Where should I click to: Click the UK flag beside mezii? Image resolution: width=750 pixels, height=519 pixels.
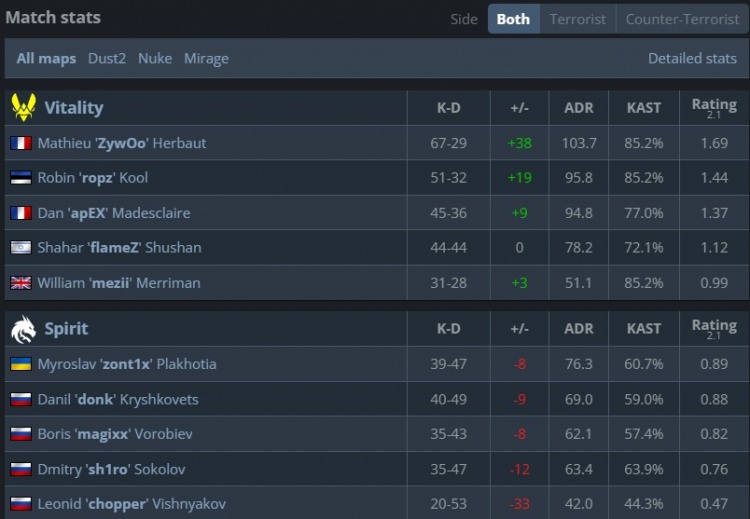pyautogui.click(x=20, y=283)
